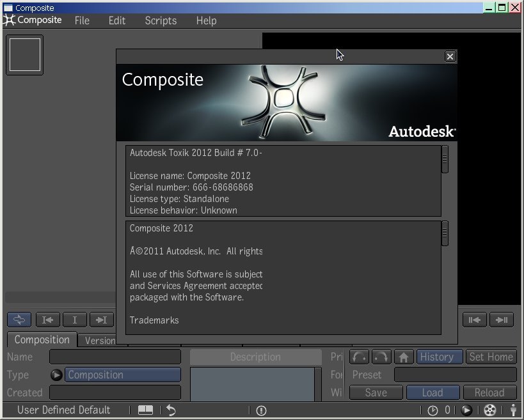This screenshot has width=524, height=420.
Task: Click previous keyframe button right of the dialog
Action: click(475, 320)
